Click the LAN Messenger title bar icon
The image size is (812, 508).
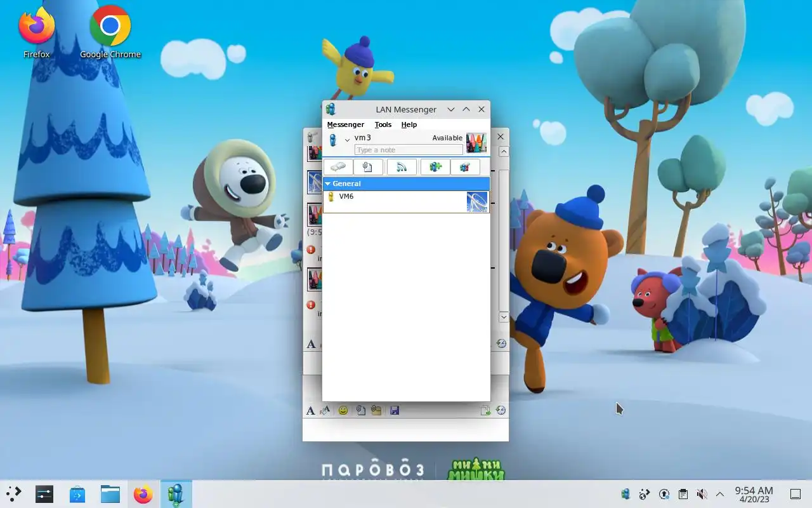330,109
